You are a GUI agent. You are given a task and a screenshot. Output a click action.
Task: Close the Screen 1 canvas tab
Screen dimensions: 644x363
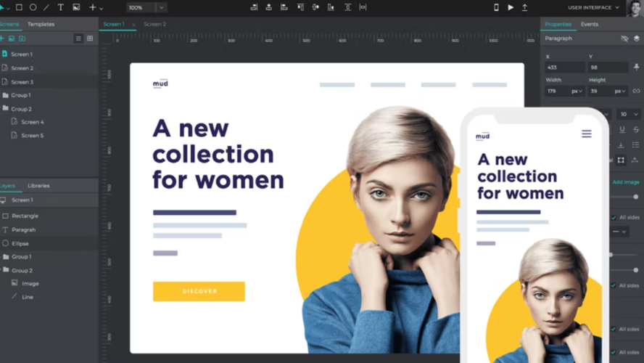(133, 25)
